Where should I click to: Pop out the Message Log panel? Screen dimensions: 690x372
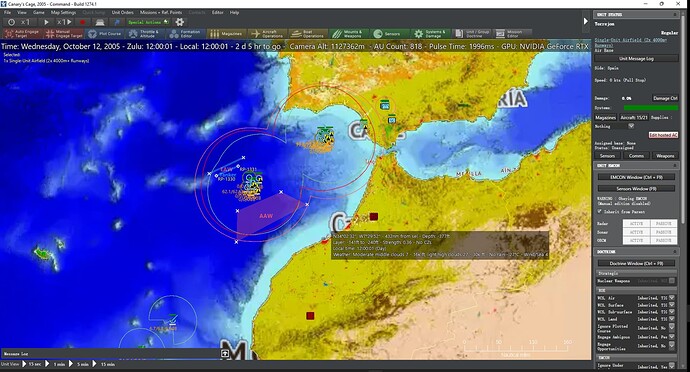pos(225,354)
